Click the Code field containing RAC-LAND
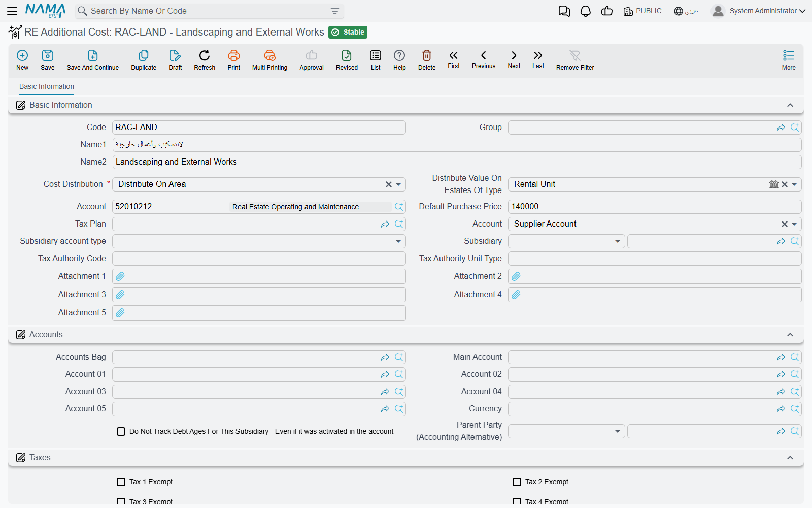The image size is (812, 508). click(259, 128)
